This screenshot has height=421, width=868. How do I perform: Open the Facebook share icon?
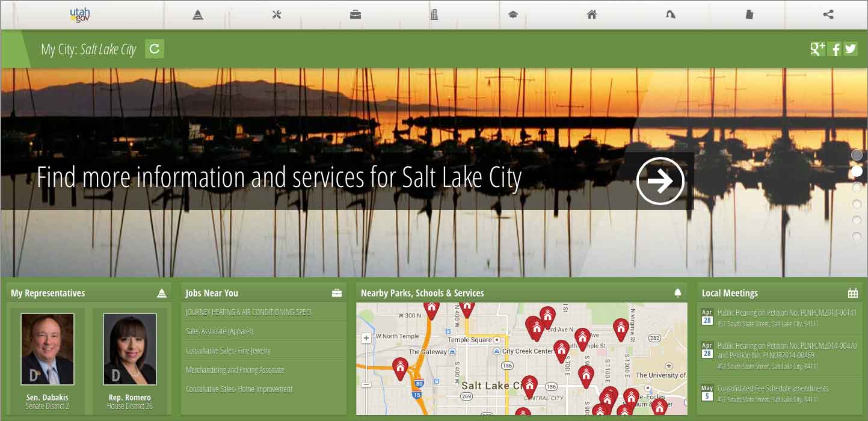point(834,49)
